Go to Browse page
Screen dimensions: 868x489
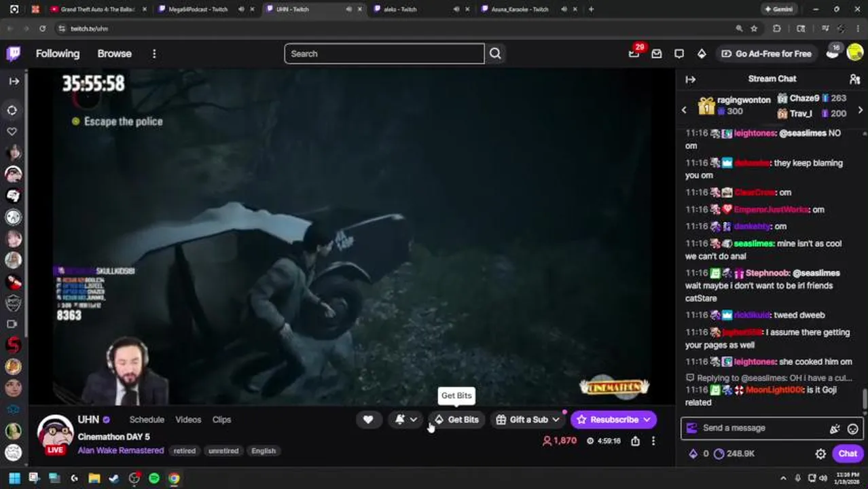point(114,54)
